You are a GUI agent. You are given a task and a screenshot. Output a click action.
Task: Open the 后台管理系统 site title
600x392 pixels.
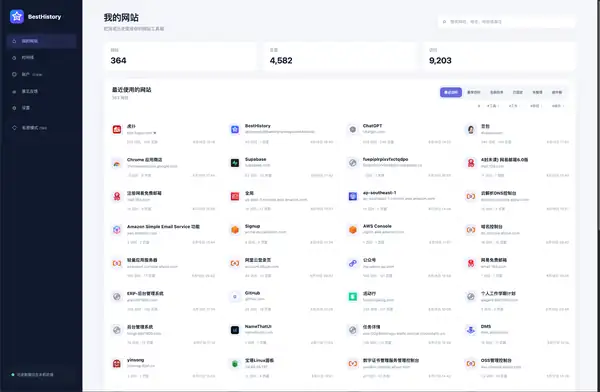coord(140,327)
